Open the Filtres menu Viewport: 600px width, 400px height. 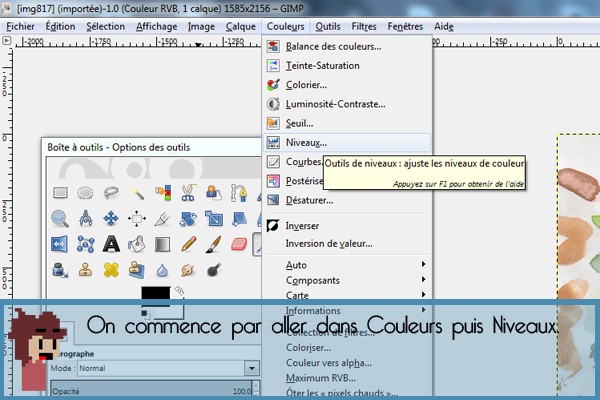point(364,26)
